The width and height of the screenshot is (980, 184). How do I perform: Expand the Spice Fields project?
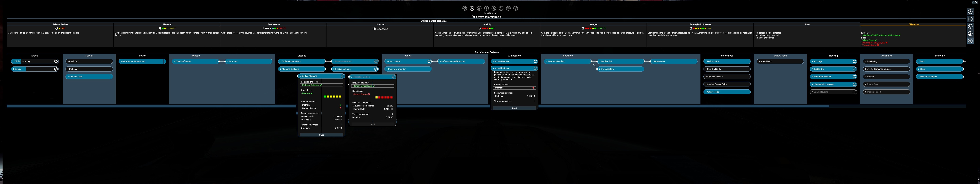tap(780, 61)
